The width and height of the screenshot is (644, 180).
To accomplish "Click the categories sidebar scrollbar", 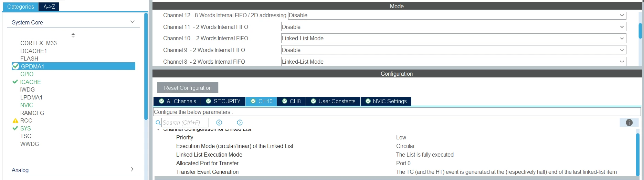I will pos(146,66).
